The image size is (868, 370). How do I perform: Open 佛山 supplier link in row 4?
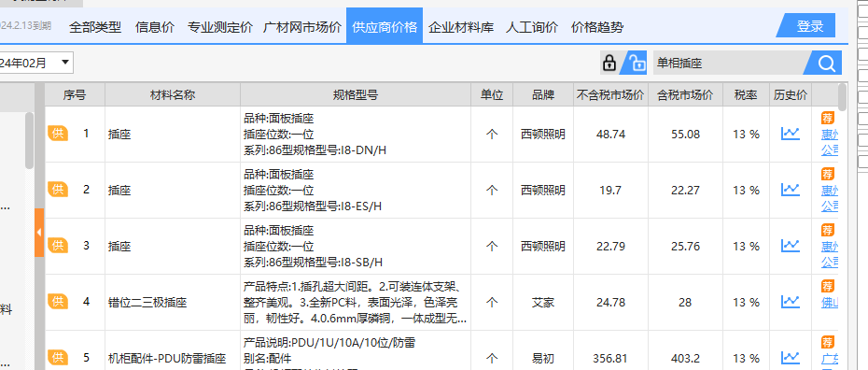[x=829, y=303]
